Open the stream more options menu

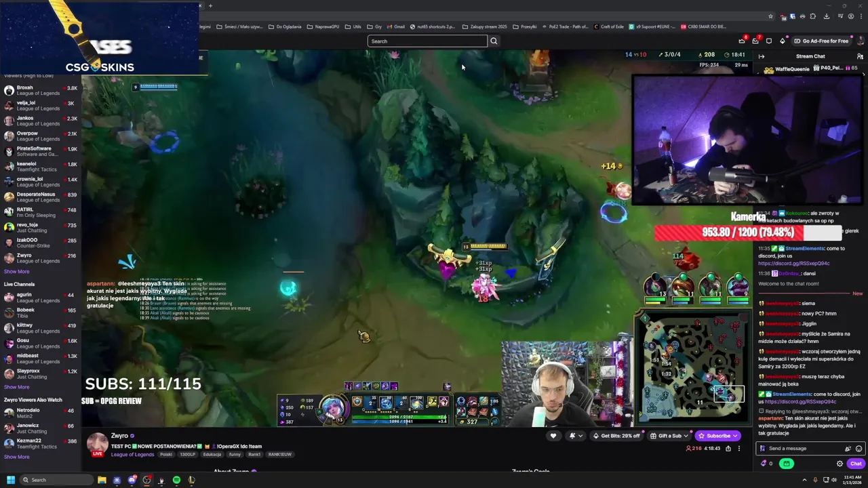[739, 448]
